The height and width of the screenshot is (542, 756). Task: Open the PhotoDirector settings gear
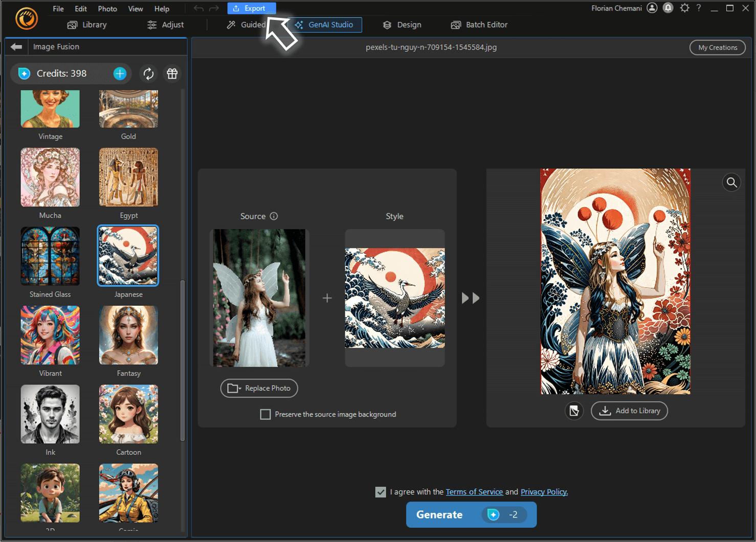684,8
